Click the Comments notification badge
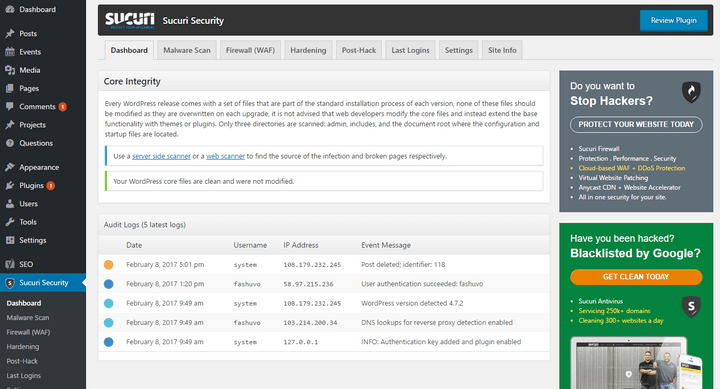The image size is (720, 389). point(63,107)
